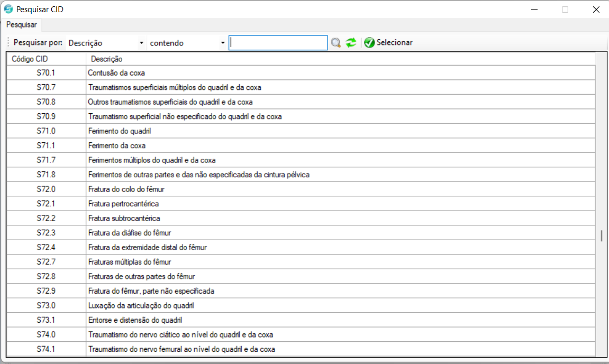The image size is (609, 364).
Task: Click the magnifier search icon
Action: pyautogui.click(x=336, y=43)
